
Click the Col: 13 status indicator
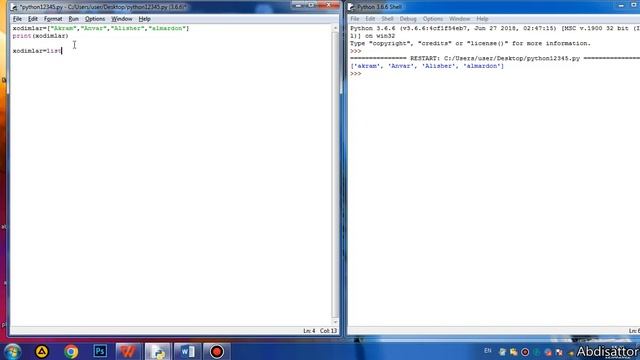tap(328, 331)
